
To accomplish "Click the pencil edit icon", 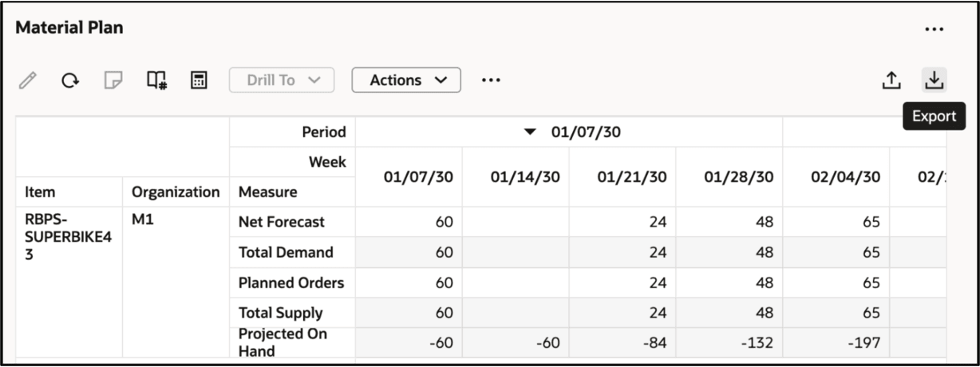I will coord(29,80).
